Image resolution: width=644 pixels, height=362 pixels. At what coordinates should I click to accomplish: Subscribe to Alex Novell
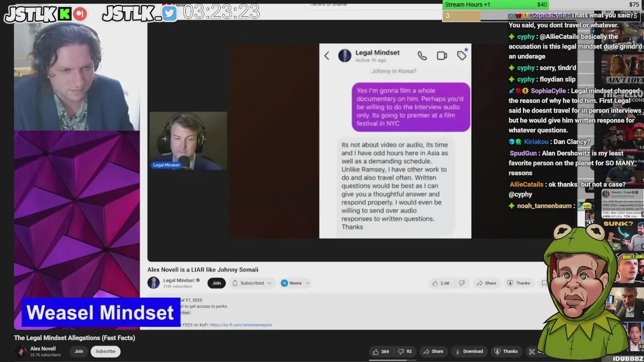click(105, 351)
